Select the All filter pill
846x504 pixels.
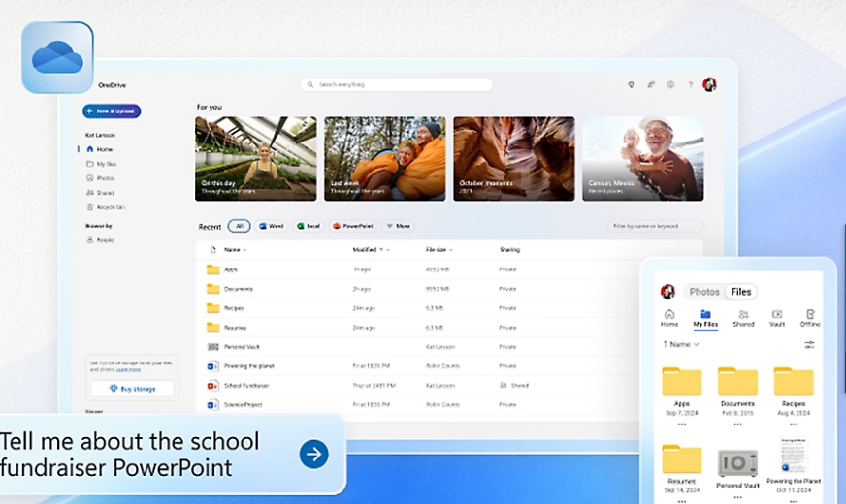[x=239, y=226]
